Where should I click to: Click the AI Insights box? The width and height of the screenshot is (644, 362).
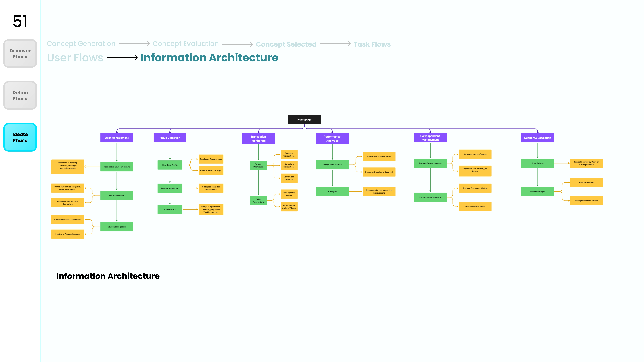pos(332,192)
